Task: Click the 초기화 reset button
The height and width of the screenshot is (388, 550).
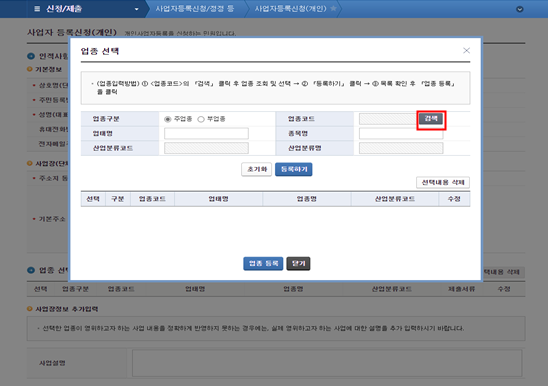Action: 257,170
